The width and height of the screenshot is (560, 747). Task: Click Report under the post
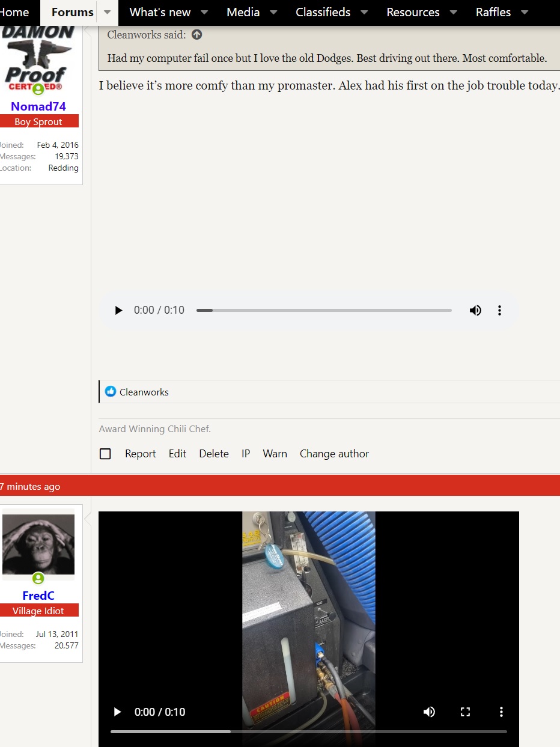click(140, 454)
